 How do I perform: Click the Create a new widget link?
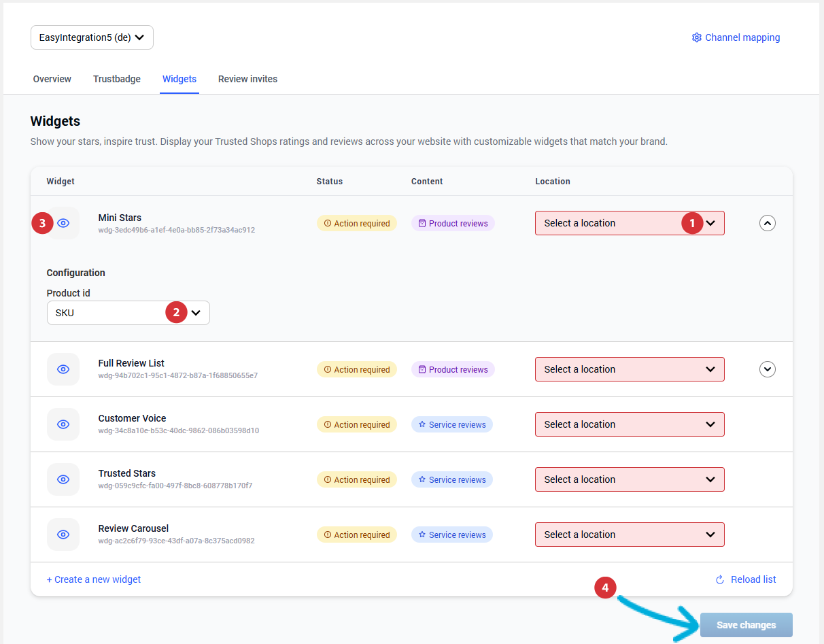[94, 579]
